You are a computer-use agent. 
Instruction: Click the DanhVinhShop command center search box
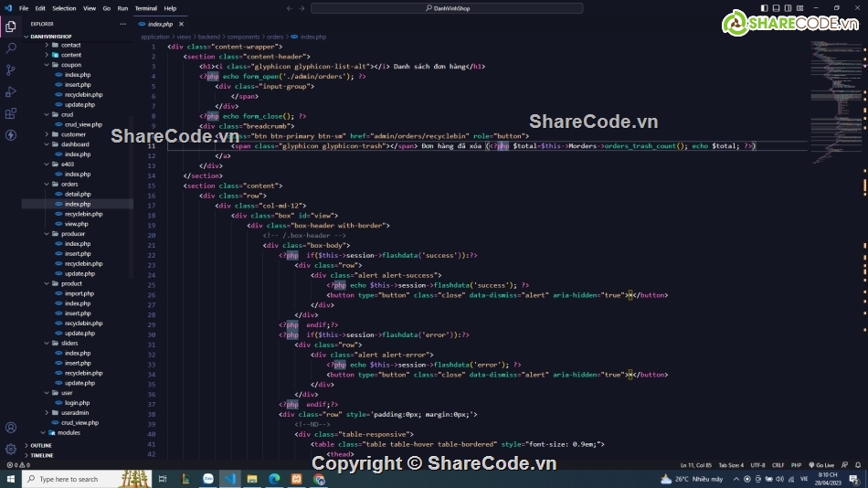447,8
